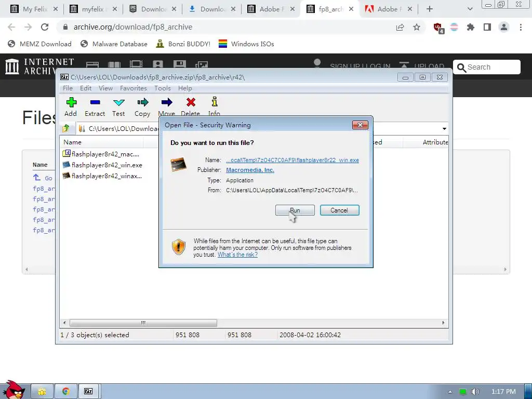Select flashplayer8r42_mac file in 7-Zip
The height and width of the screenshot is (399, 532).
click(101, 154)
